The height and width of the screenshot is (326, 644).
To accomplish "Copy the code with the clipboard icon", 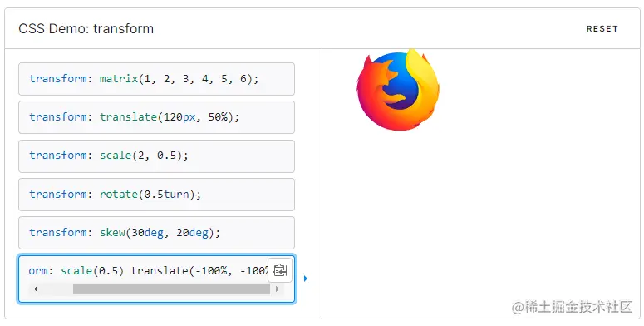I will click(x=280, y=270).
